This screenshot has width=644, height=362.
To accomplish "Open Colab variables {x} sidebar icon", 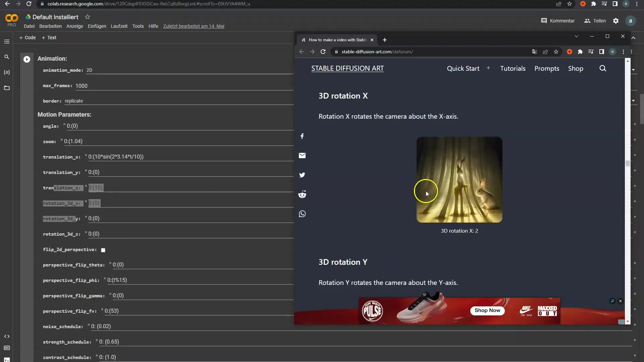I will click(7, 72).
